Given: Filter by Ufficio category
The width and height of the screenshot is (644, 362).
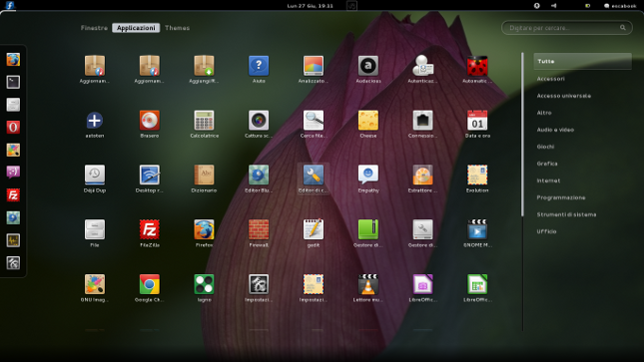Looking at the screenshot, I should (546, 231).
